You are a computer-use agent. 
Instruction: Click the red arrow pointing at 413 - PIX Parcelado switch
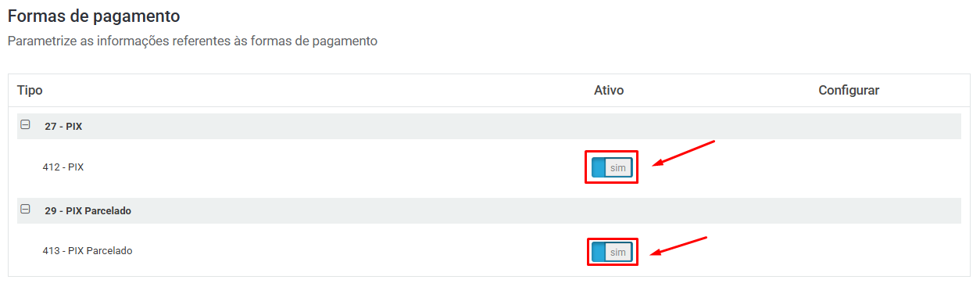[x=680, y=246]
